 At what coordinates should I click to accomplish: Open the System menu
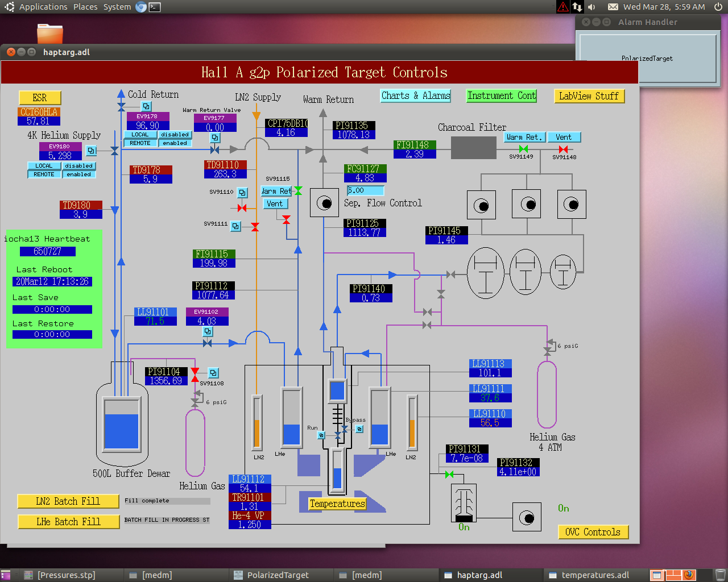[117, 7]
